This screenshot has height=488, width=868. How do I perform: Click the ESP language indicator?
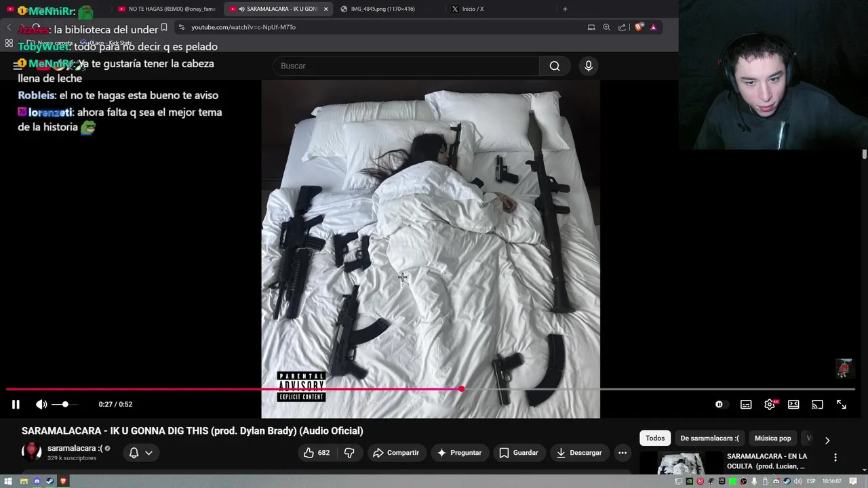(811, 481)
